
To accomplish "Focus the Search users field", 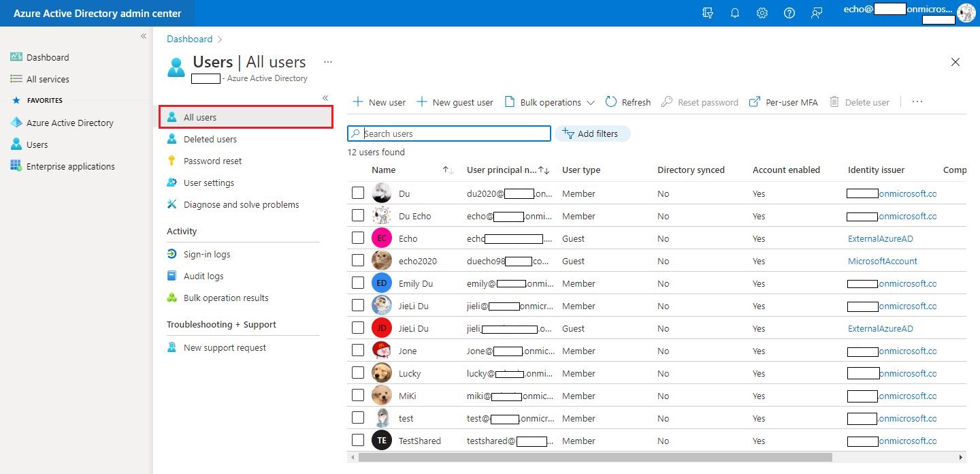I will (449, 133).
